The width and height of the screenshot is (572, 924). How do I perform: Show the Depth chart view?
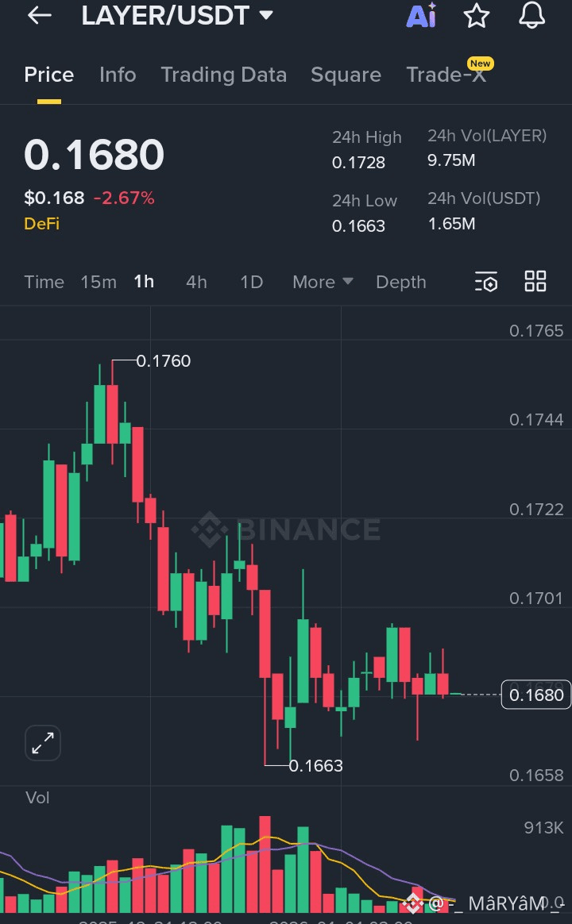(400, 282)
